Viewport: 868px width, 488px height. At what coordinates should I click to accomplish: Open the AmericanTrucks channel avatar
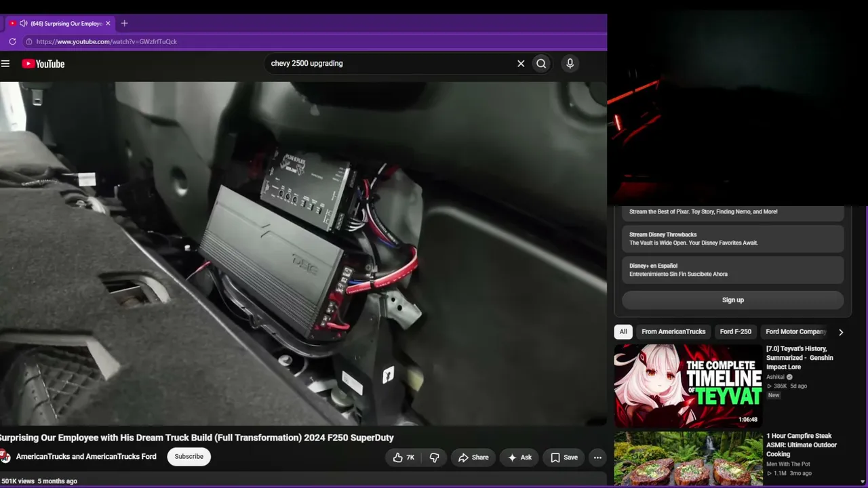tap(5, 457)
